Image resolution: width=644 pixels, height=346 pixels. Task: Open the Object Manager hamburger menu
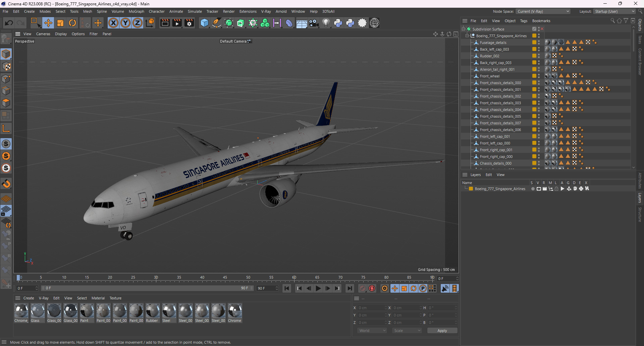(x=465, y=21)
